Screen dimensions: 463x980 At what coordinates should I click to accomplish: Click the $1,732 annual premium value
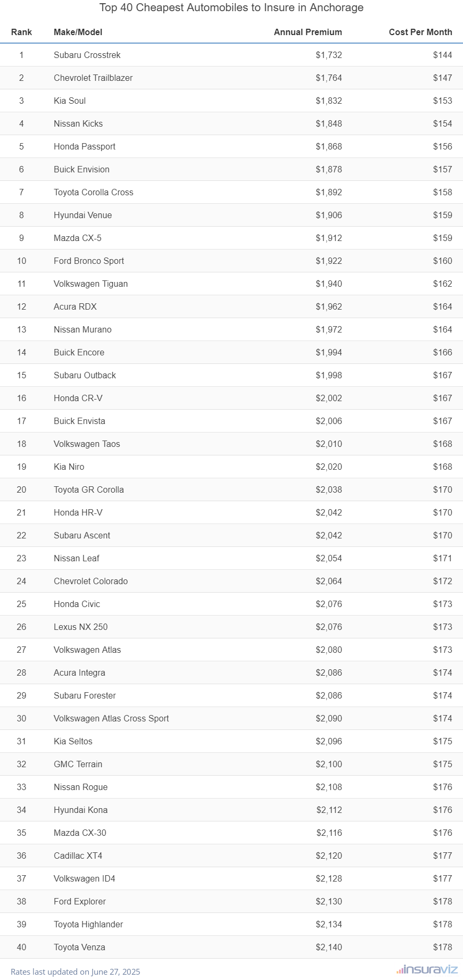pos(328,55)
